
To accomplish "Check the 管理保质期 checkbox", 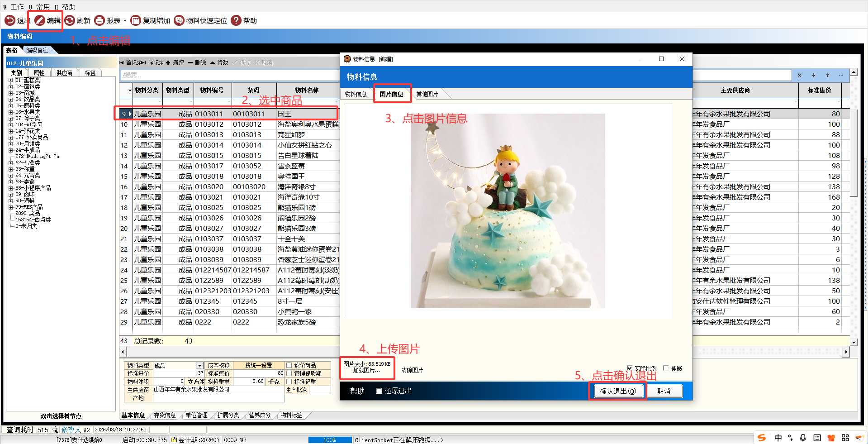I will (289, 373).
